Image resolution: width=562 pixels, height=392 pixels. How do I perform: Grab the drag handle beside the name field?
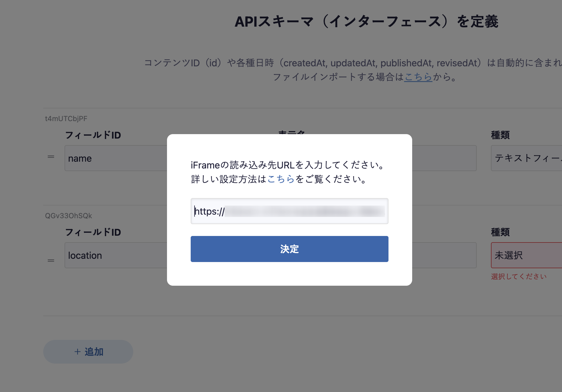(x=51, y=157)
